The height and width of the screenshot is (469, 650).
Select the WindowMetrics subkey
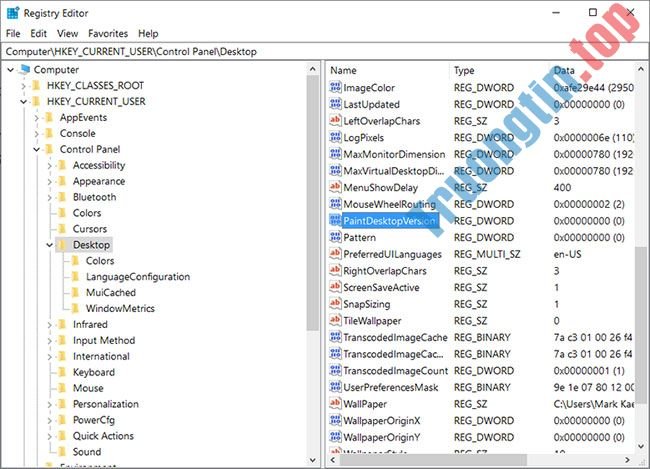[120, 308]
